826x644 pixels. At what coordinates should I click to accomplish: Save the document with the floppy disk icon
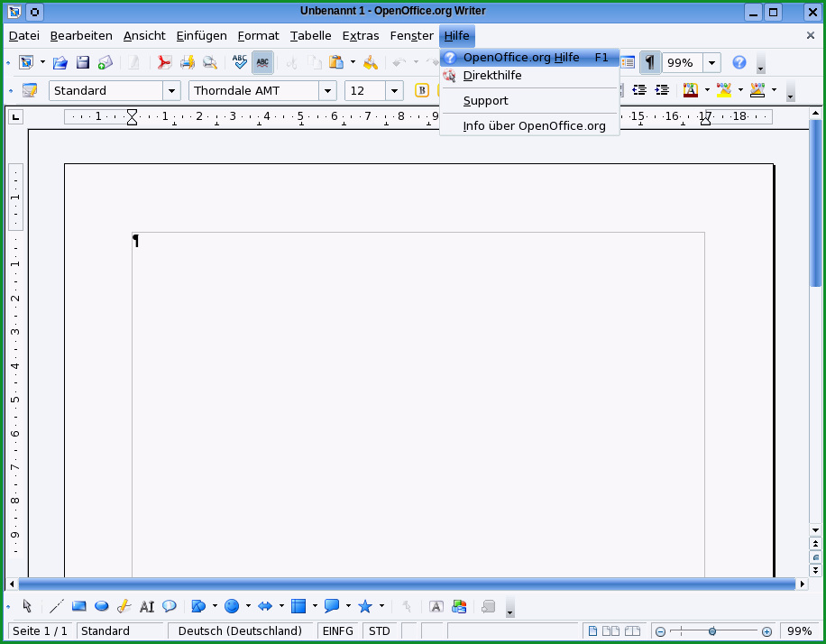click(83, 63)
